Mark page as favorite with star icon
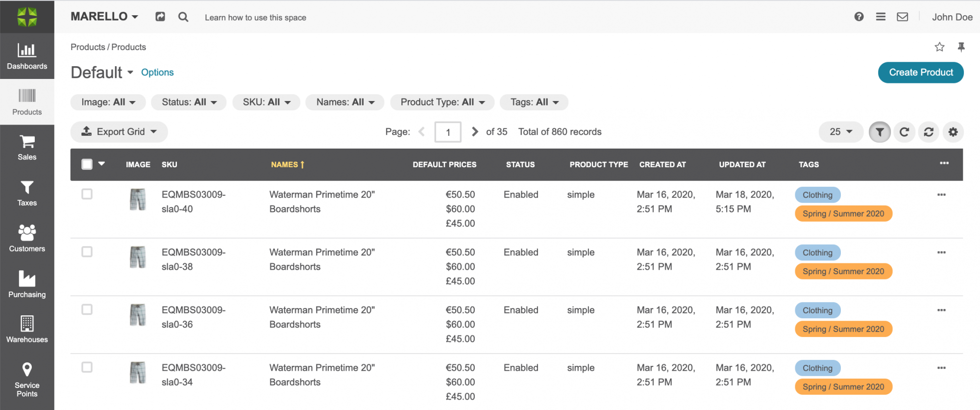Image resolution: width=980 pixels, height=410 pixels. [x=939, y=47]
